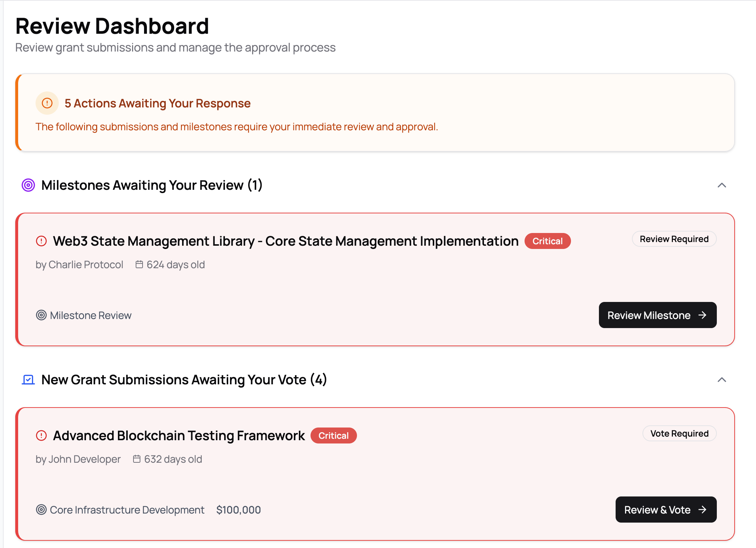The image size is (756, 548).
Task: Click the Review & Vote button
Action: (666, 510)
